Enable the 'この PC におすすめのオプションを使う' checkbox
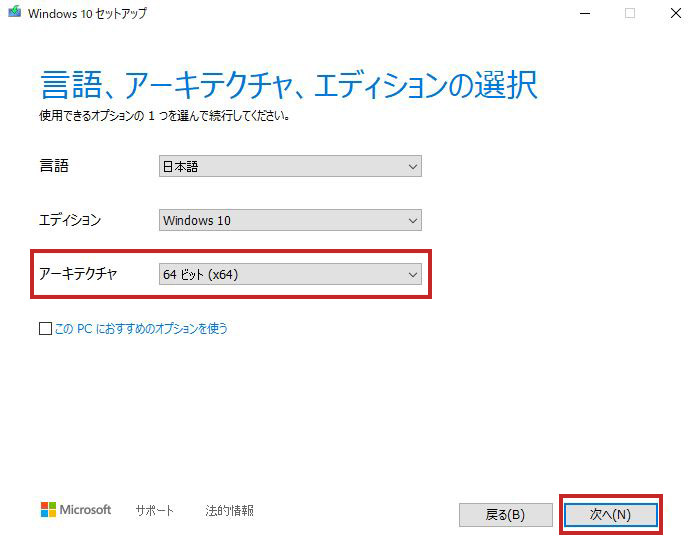 click(45, 329)
